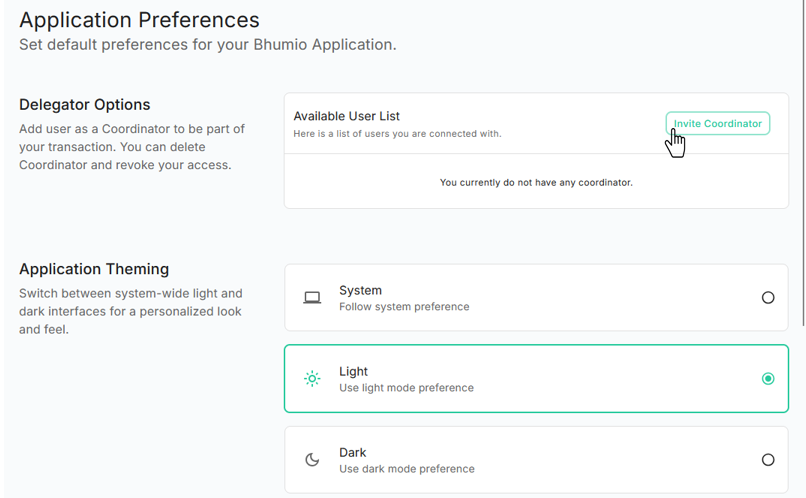Click the "Dark" option title text
Viewport: 806px width, 498px height.
[x=353, y=452]
